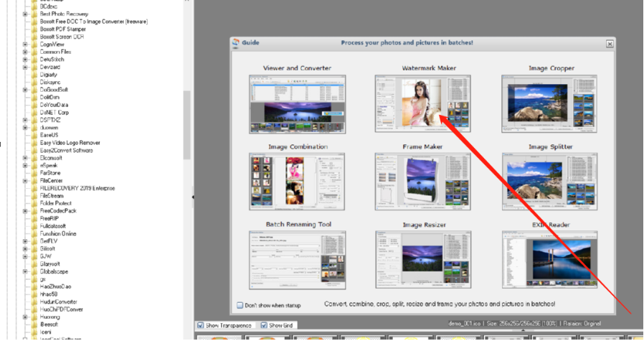The image size is (644, 341).
Task: Select the first thumbnail in bottom strip
Action: (x=219, y=337)
